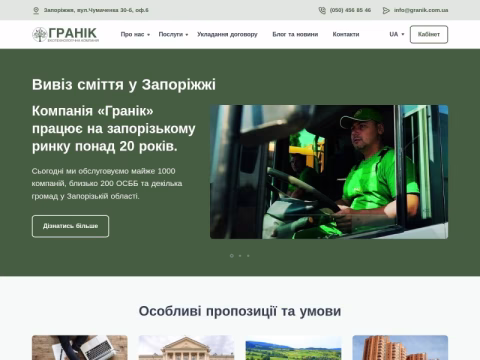Open the info@granik.com.ua email link
The width and height of the screenshot is (480, 360).
point(421,10)
